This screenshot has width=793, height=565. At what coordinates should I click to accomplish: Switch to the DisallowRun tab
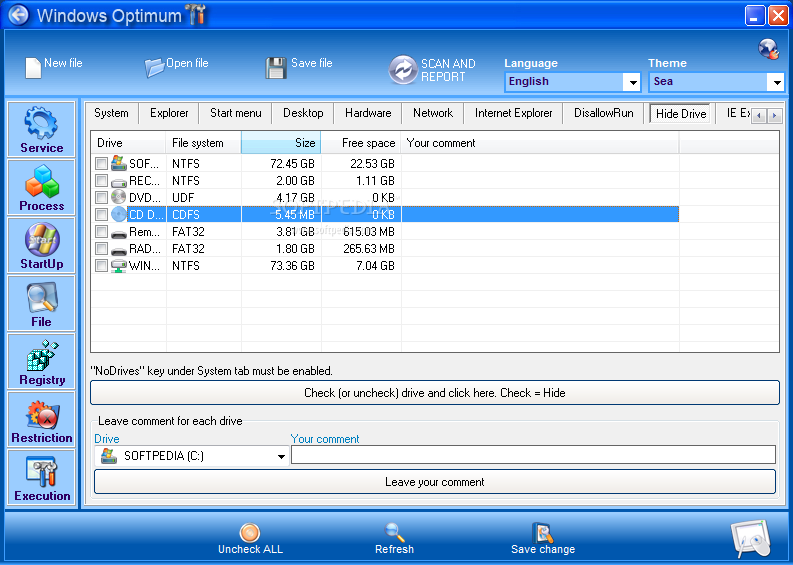click(x=603, y=113)
